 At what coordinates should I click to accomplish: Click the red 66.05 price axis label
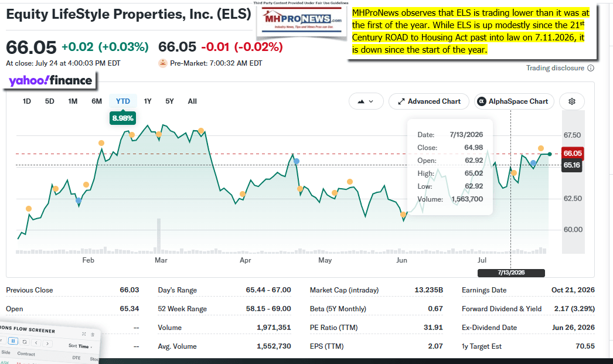click(573, 153)
